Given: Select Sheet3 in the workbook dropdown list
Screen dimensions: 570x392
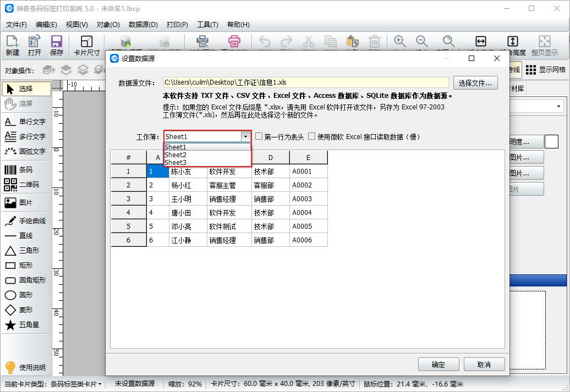Looking at the screenshot, I should pos(176,163).
